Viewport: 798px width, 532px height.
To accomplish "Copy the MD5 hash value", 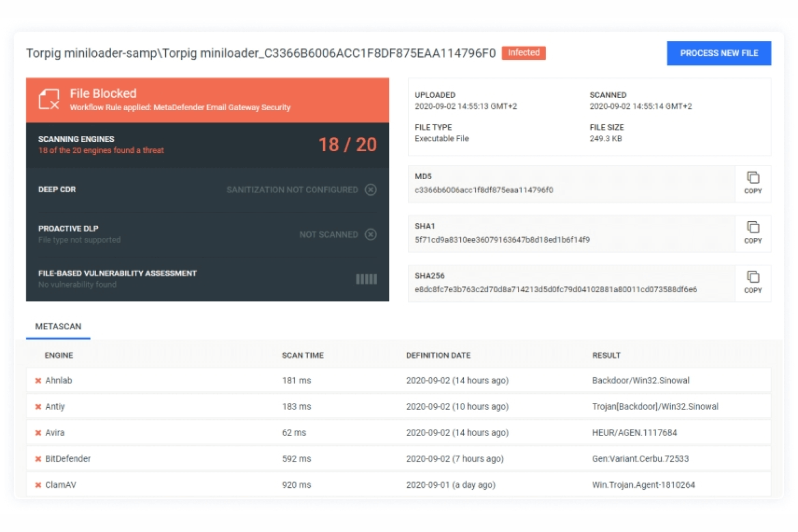I will pos(753,183).
